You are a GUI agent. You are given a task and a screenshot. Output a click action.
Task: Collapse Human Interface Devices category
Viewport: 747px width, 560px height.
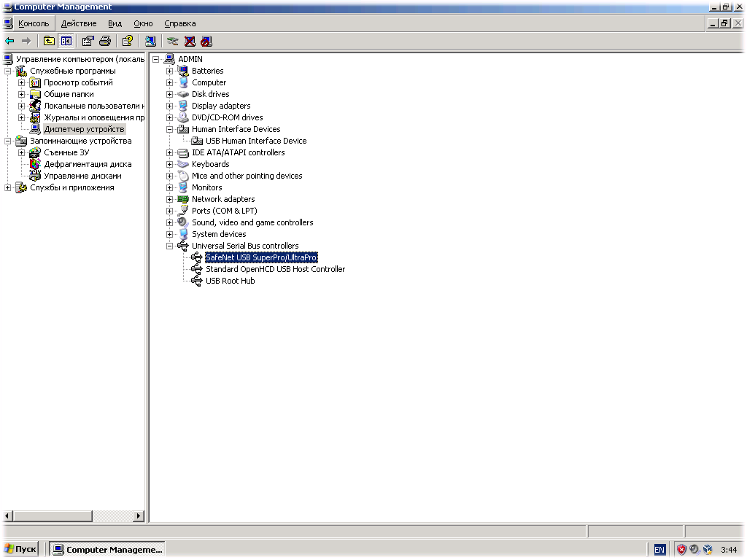(x=169, y=129)
